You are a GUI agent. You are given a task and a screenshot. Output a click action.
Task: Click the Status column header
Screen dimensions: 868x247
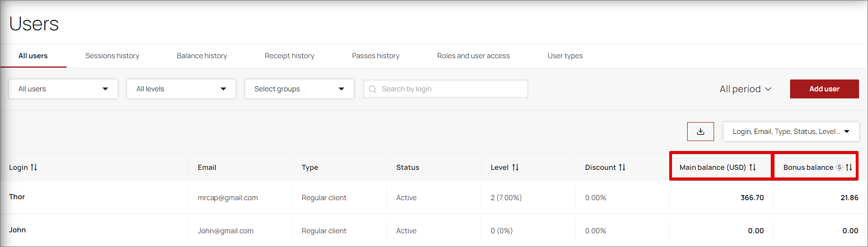[408, 168]
